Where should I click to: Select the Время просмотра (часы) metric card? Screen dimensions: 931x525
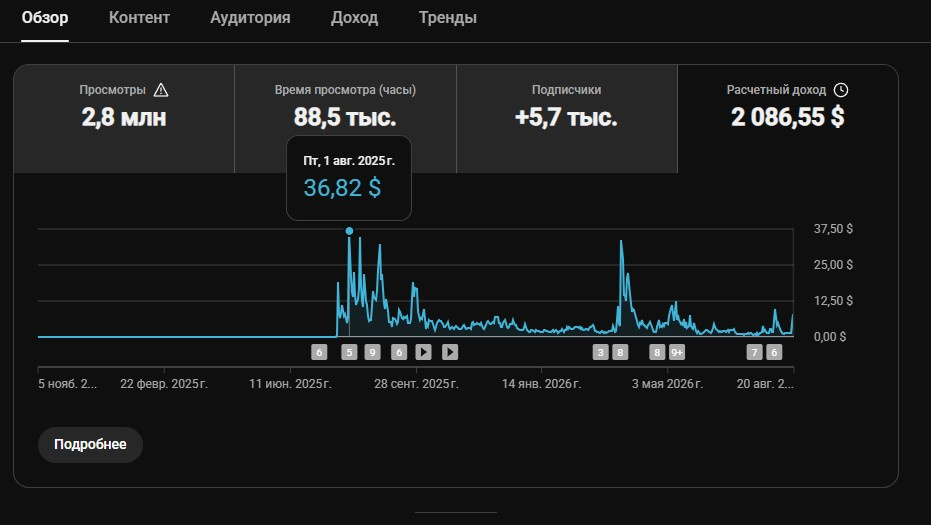tap(345, 119)
